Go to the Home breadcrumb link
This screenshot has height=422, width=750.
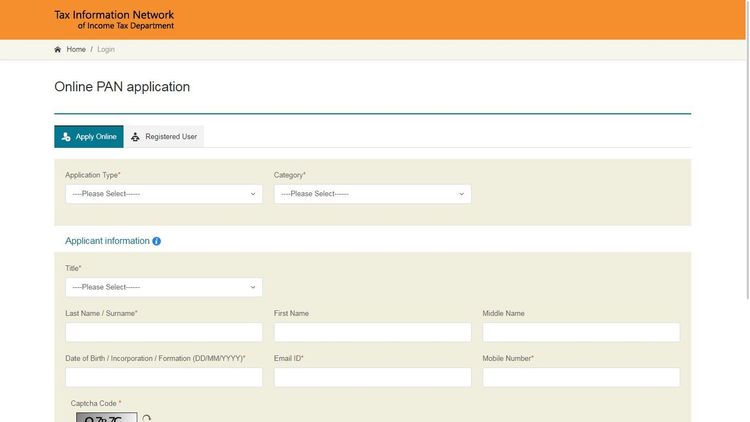pyautogui.click(x=76, y=49)
